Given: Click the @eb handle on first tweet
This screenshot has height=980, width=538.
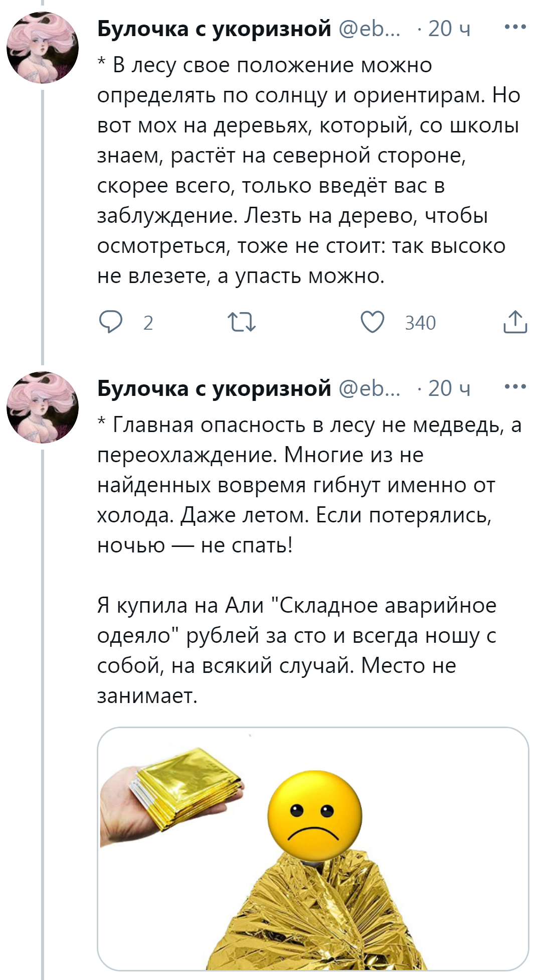Looking at the screenshot, I should (x=370, y=29).
